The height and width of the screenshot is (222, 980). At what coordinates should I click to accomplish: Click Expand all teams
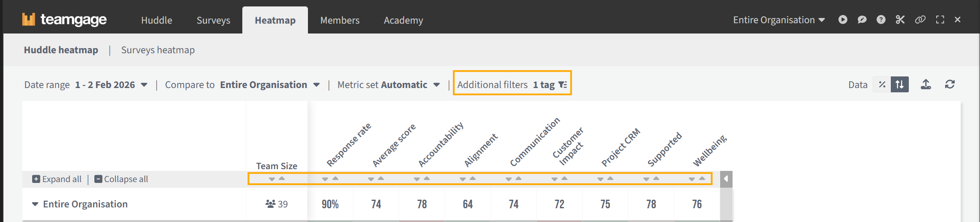(x=57, y=179)
